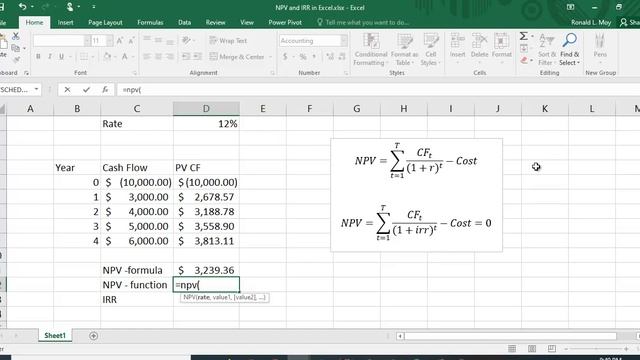Switch to Formulas tab

[x=150, y=22]
